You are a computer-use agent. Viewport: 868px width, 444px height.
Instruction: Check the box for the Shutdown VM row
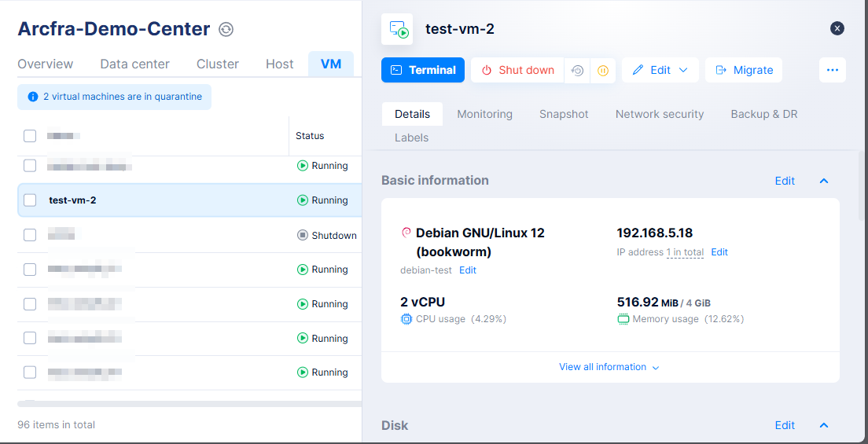pyautogui.click(x=30, y=235)
